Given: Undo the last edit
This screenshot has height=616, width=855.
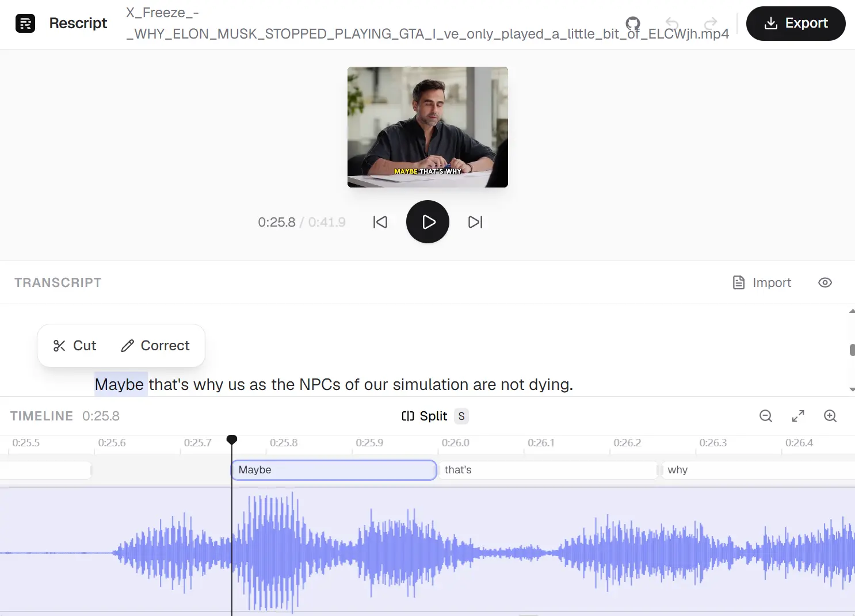Looking at the screenshot, I should (x=672, y=23).
